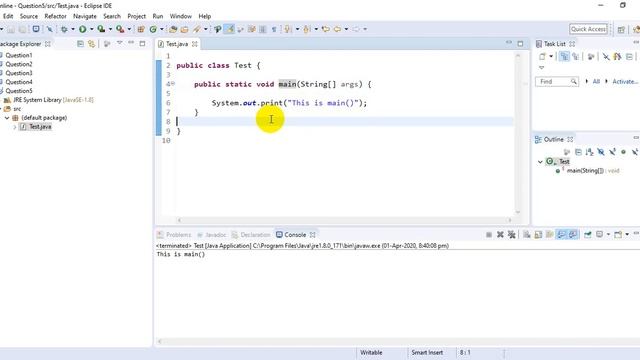Click the Pin Console icon
Viewport: 640px width, 360px height.
(588, 235)
